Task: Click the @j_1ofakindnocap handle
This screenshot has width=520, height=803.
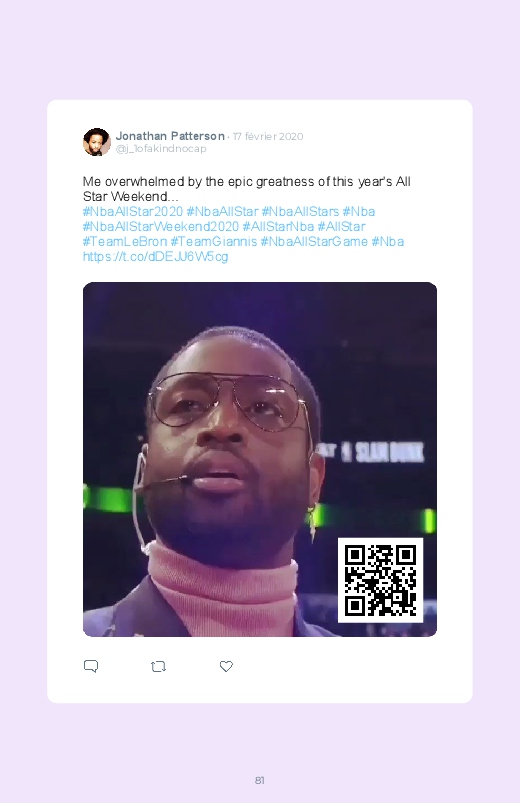Action: tap(161, 149)
